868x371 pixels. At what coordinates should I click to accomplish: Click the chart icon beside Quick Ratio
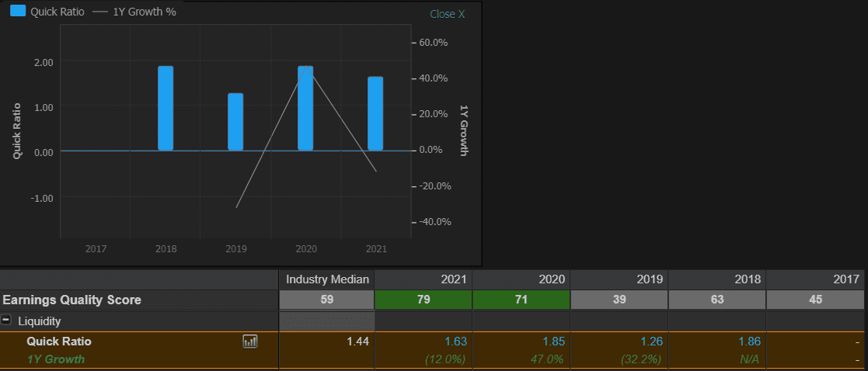pos(250,341)
